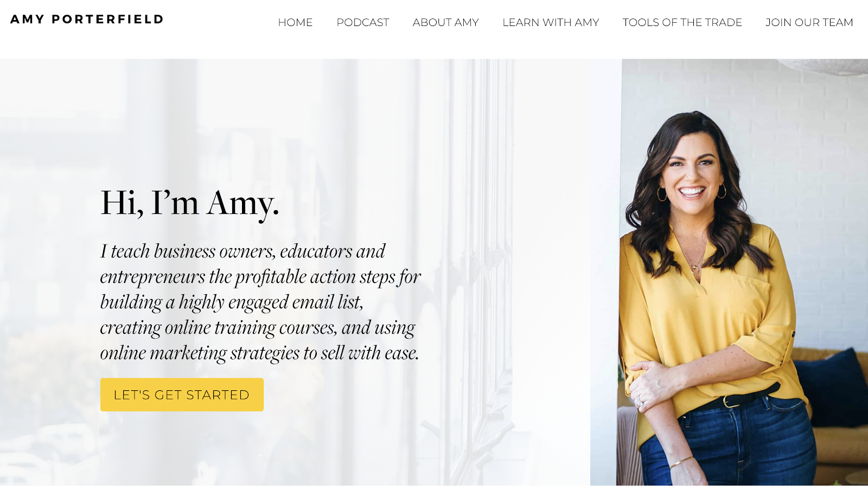Click the hanging lamp in top corner
This screenshot has height=503, width=868.
(x=825, y=66)
